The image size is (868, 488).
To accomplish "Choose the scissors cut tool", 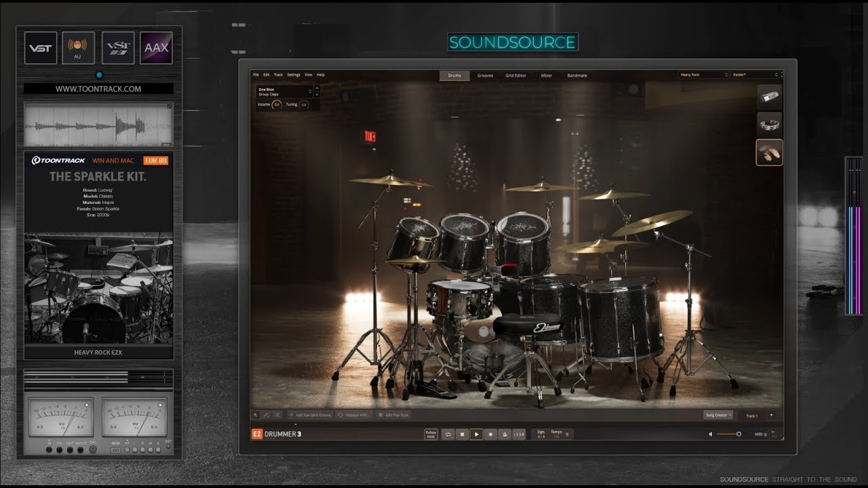I will (277, 415).
